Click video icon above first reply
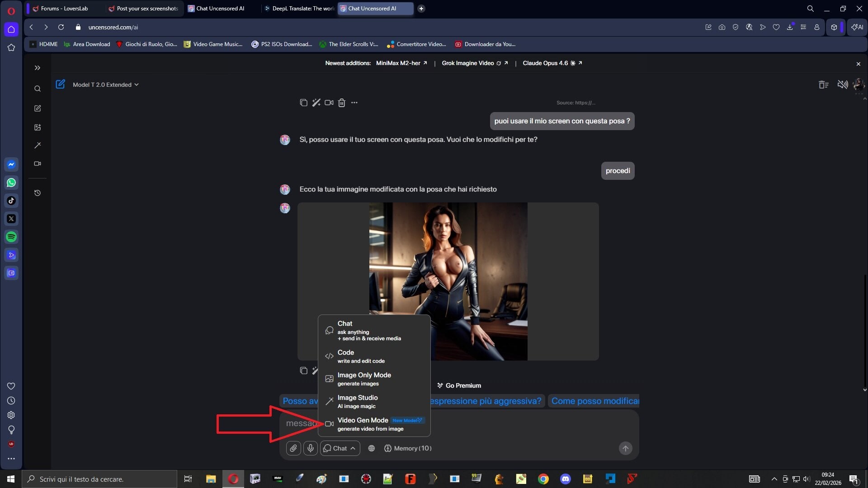 pos(329,103)
